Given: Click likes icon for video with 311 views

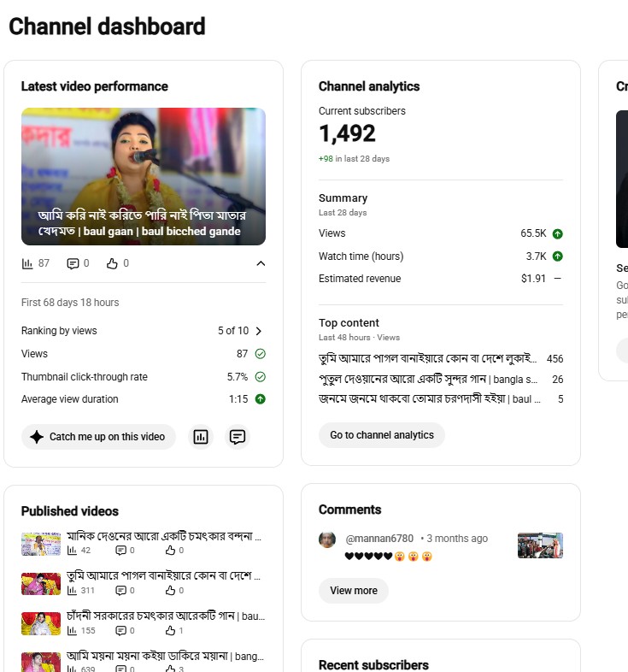Looking at the screenshot, I should 171,591.
